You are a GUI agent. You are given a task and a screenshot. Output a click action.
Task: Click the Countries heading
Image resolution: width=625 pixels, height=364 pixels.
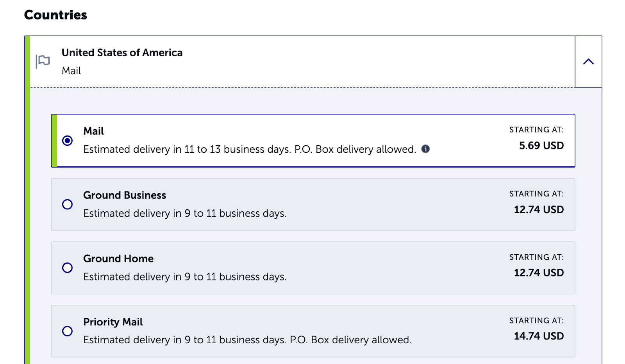point(55,15)
